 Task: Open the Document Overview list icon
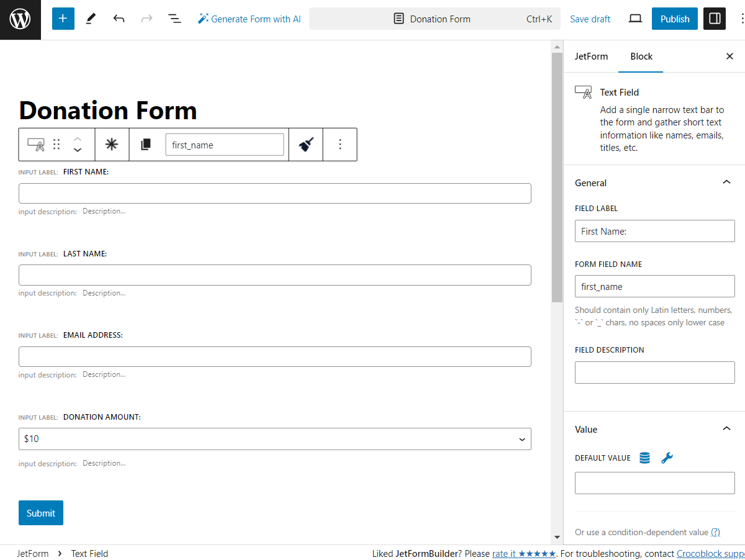click(x=174, y=19)
